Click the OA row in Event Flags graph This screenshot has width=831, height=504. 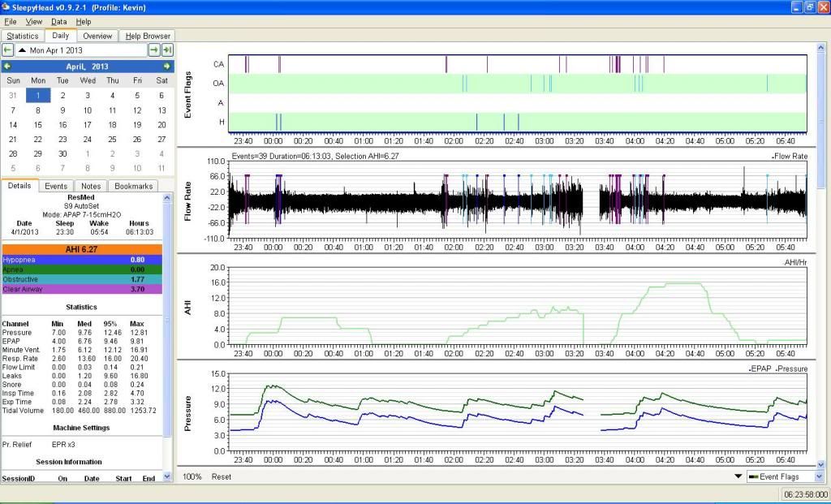pos(517,84)
